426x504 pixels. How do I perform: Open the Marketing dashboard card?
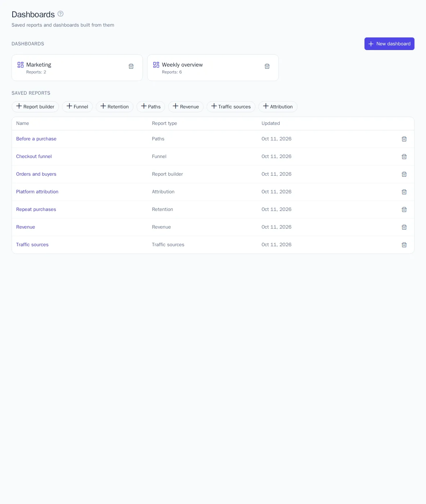tap(77, 68)
